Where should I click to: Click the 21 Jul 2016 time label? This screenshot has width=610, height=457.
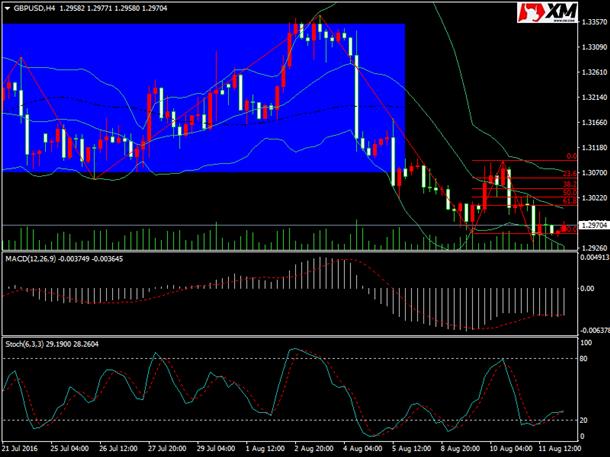coord(22,448)
